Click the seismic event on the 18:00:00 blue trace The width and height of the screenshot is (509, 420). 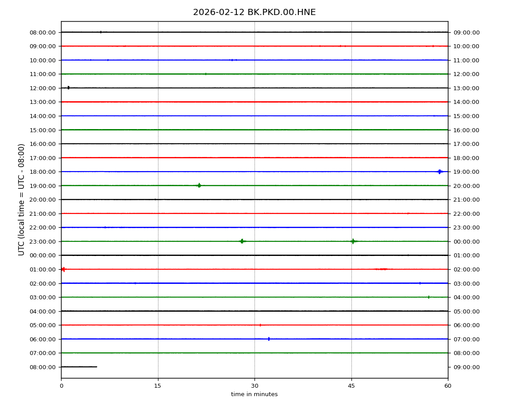click(439, 172)
